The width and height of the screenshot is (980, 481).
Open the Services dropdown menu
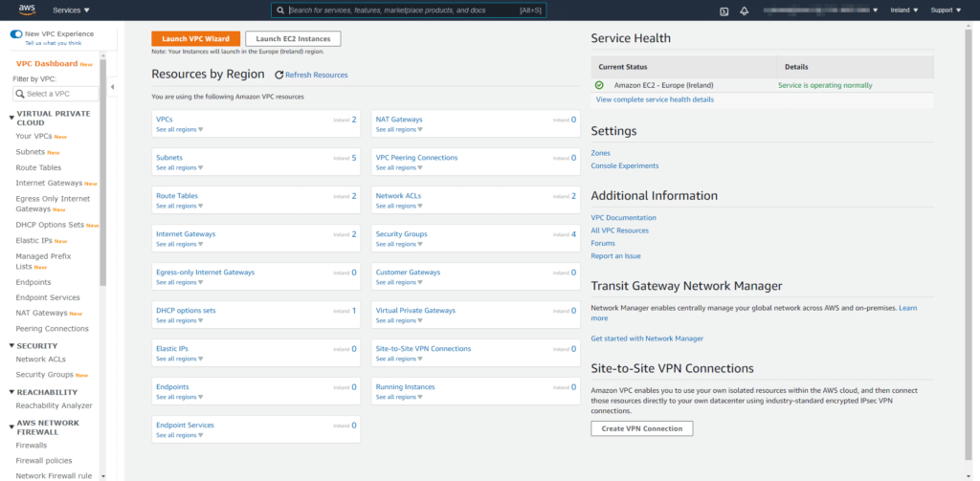pyautogui.click(x=71, y=11)
